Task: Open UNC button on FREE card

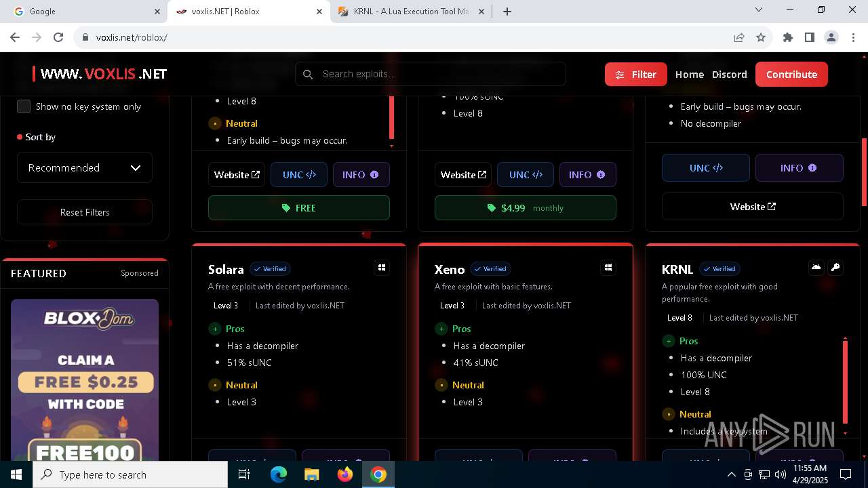Action: [299, 175]
